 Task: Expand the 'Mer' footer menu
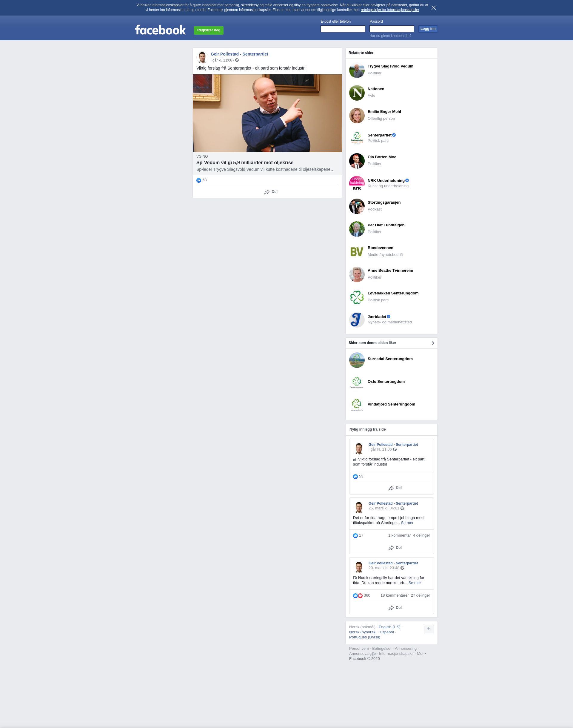click(421, 653)
